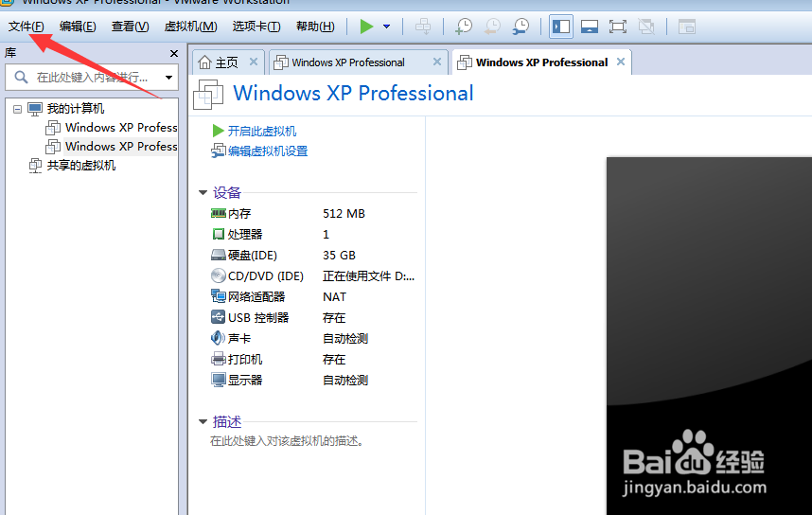Click the USB 控制器 device row

[313, 317]
